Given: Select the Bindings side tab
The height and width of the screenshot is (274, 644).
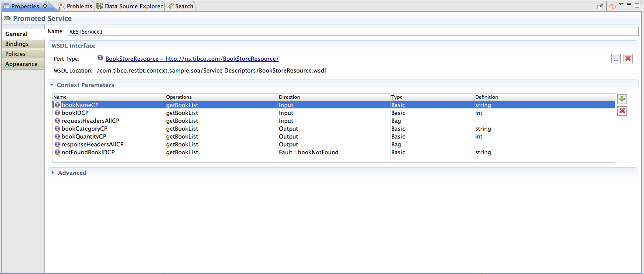Looking at the screenshot, I should pos(17,44).
